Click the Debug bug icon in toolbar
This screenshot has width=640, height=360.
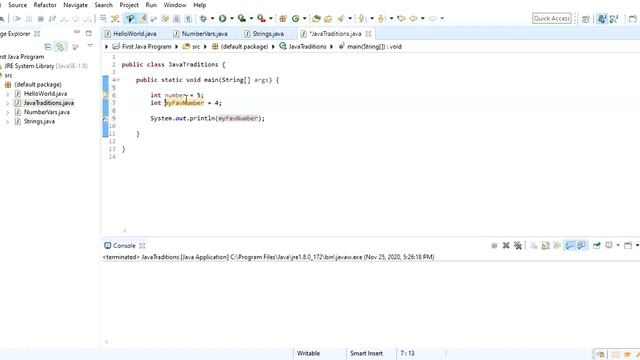point(203,18)
